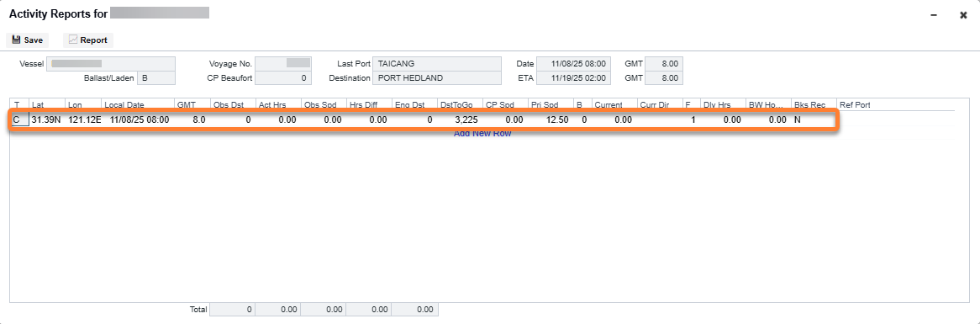Click the T column header
The width and height of the screenshot is (980, 324).
20,105
